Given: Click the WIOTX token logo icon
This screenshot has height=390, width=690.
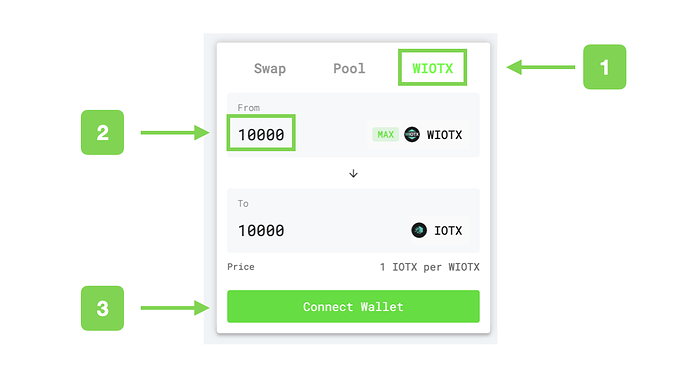Looking at the screenshot, I should click(x=412, y=134).
